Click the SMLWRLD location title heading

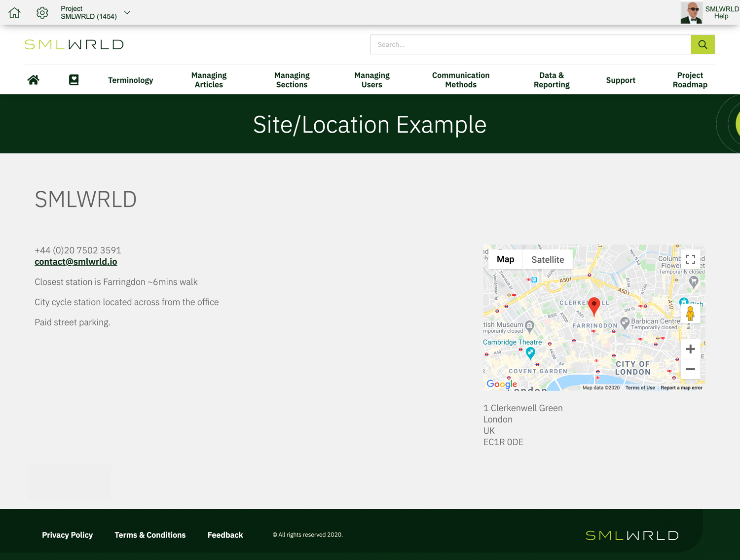tap(86, 199)
